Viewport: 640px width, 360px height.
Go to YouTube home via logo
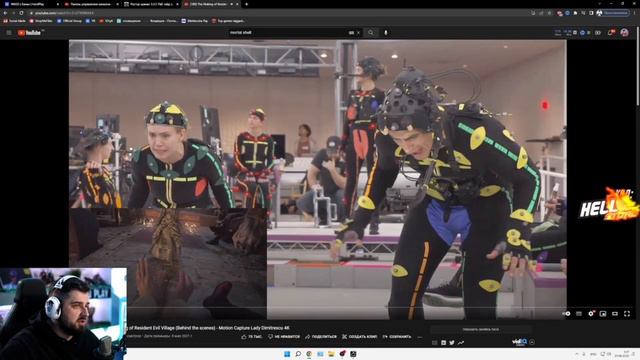pyautogui.click(x=29, y=33)
